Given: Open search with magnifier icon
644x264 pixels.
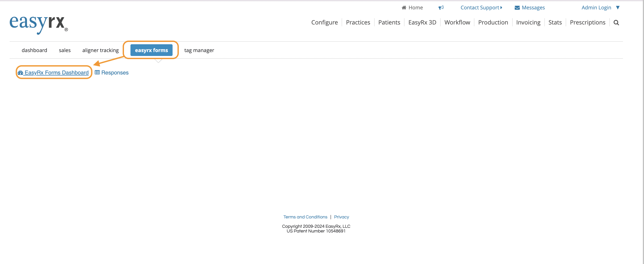Looking at the screenshot, I should click(616, 23).
